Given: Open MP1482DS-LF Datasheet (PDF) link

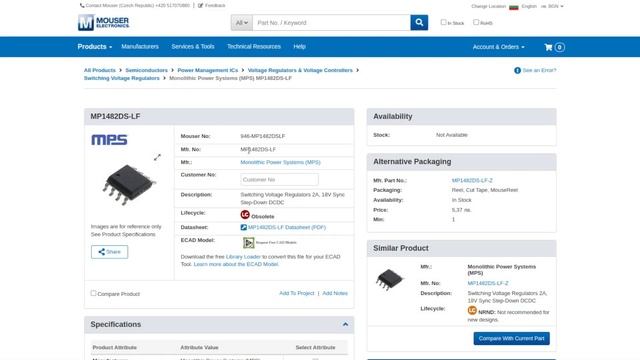Looking at the screenshot, I should coord(287,227).
